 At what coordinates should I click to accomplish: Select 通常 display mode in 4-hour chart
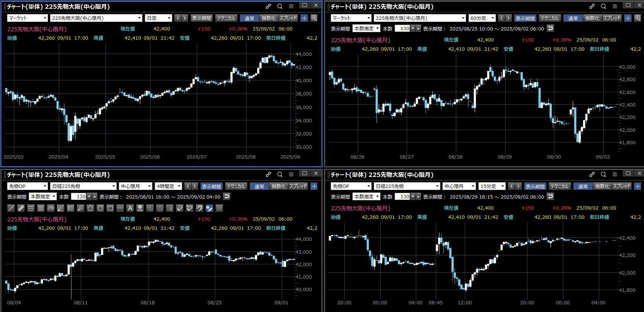(259, 186)
